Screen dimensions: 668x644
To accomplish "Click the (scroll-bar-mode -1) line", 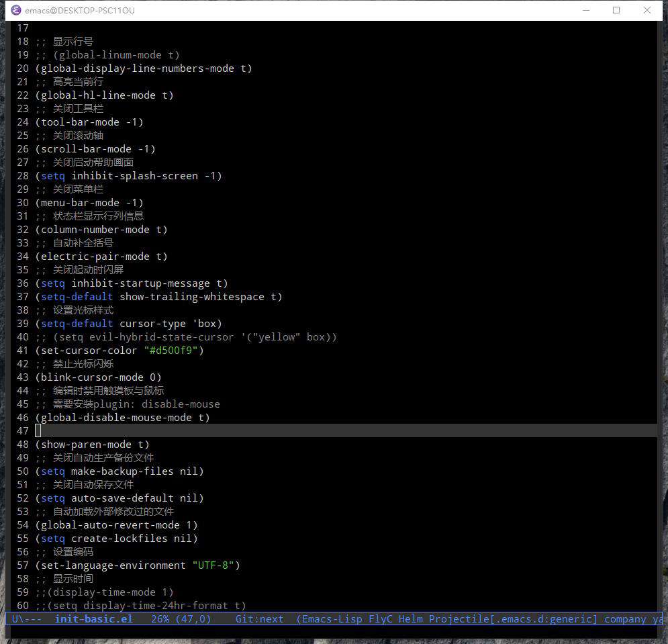I will (x=95, y=149).
